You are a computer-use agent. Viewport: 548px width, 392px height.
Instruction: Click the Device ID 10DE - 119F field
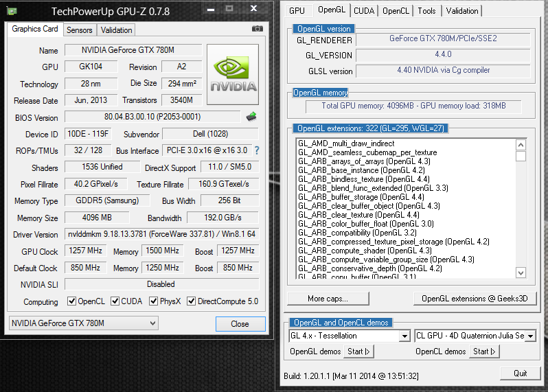(88, 134)
